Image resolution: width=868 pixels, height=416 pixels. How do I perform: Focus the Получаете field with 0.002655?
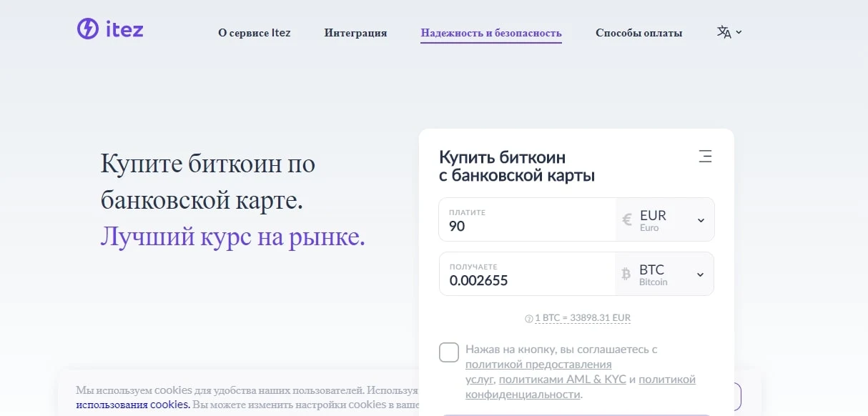point(527,274)
